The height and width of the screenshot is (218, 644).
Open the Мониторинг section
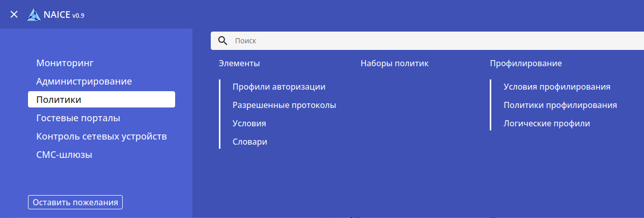pyautogui.click(x=65, y=63)
